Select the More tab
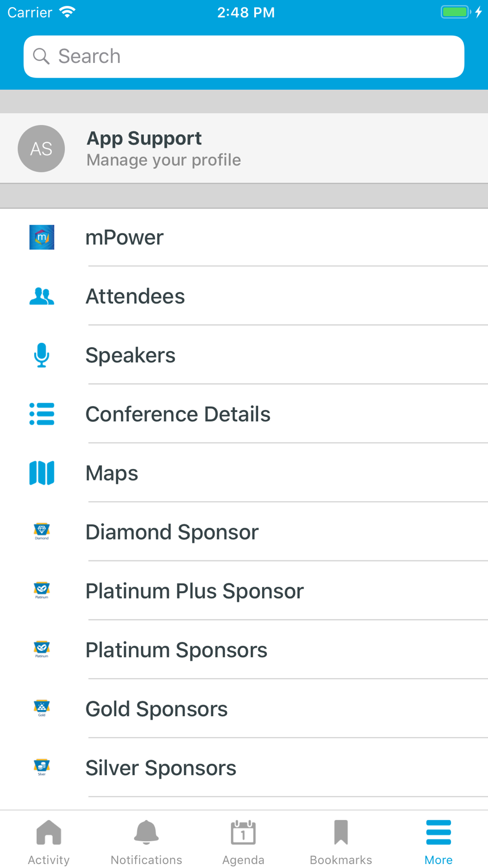The height and width of the screenshot is (868, 488). click(x=438, y=842)
